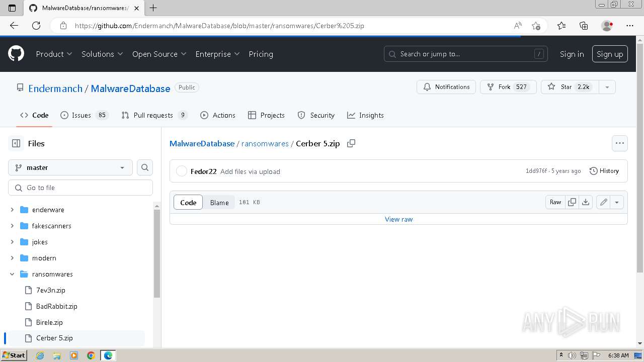Open Edge settings and more menu
Image resolution: width=644 pixels, height=362 pixels.
pyautogui.click(x=630, y=26)
